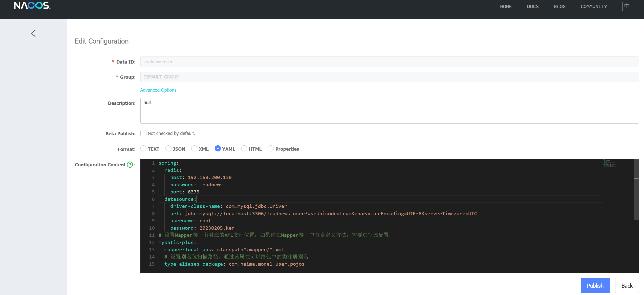Select the TEXT format radio button
Image resolution: width=644 pixels, height=295 pixels.
(143, 149)
